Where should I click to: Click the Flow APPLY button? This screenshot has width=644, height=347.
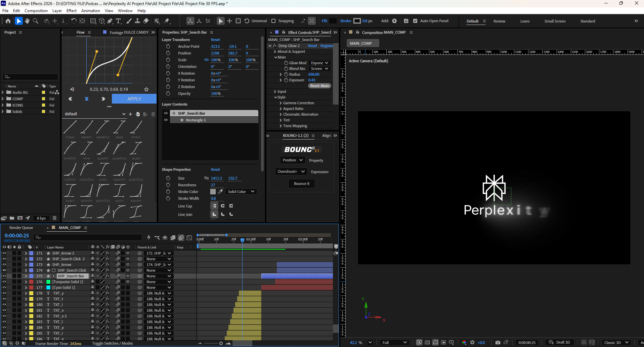[x=134, y=99]
